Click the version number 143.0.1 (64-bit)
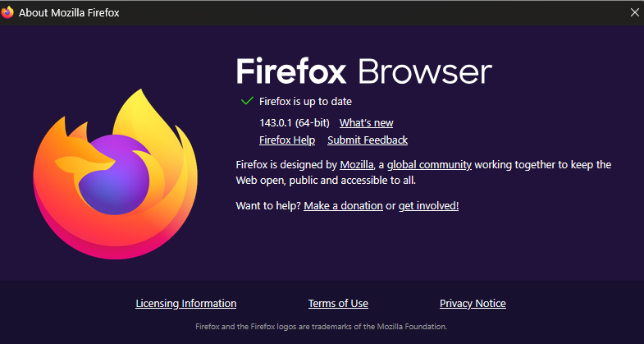This screenshot has height=344, width=644. click(295, 123)
